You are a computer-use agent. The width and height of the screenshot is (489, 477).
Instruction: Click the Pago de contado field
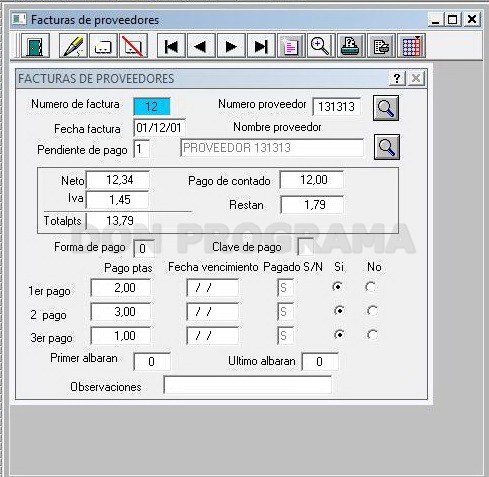[312, 180]
